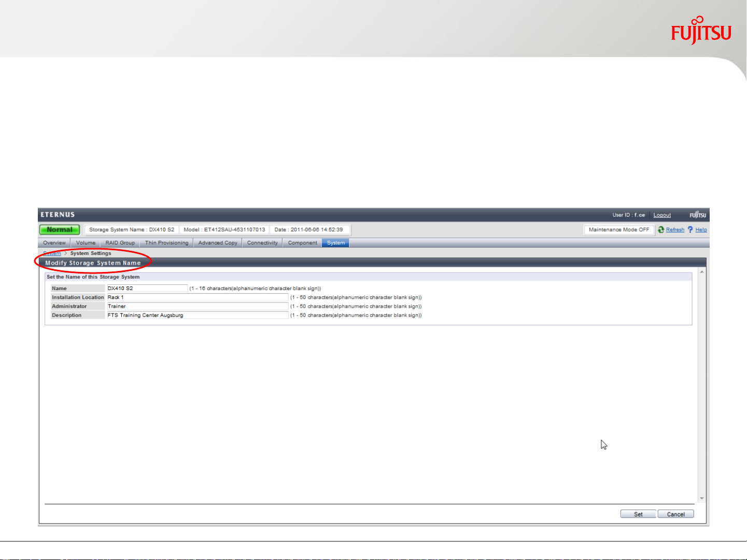Click the green Refresh icon
The image size is (747, 560).
(661, 229)
